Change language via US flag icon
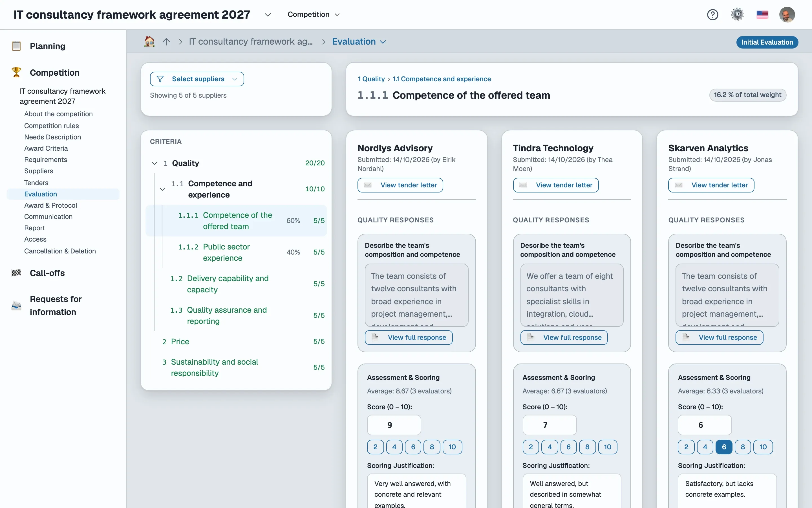The image size is (812, 508). 762,14
